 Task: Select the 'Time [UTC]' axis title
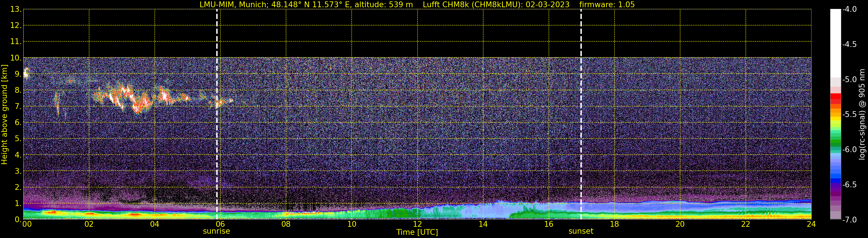[417, 232]
